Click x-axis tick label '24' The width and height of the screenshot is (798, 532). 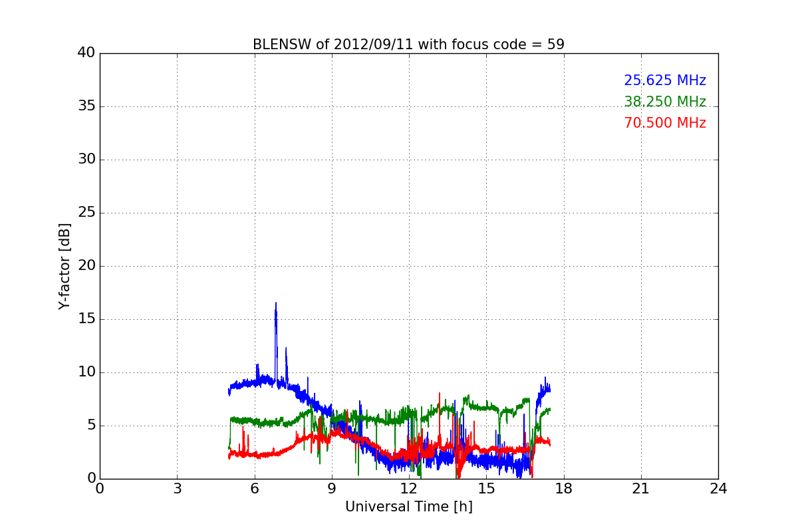pyautogui.click(x=718, y=489)
